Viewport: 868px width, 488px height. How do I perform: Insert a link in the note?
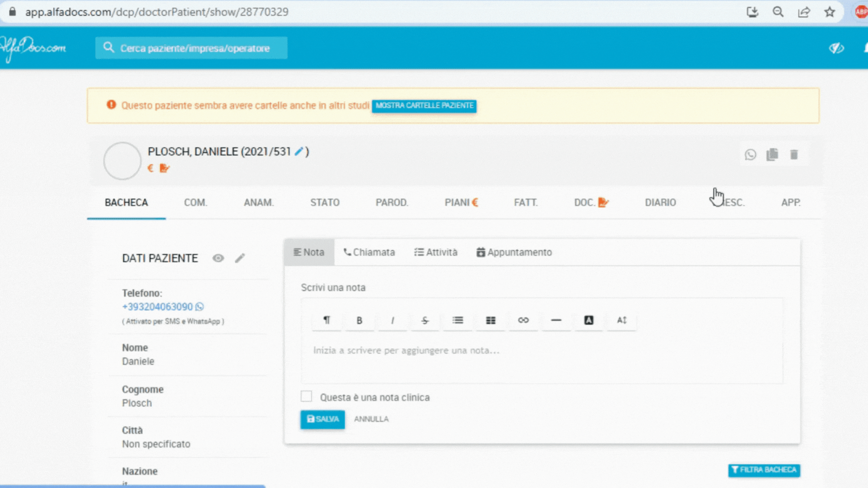point(523,320)
